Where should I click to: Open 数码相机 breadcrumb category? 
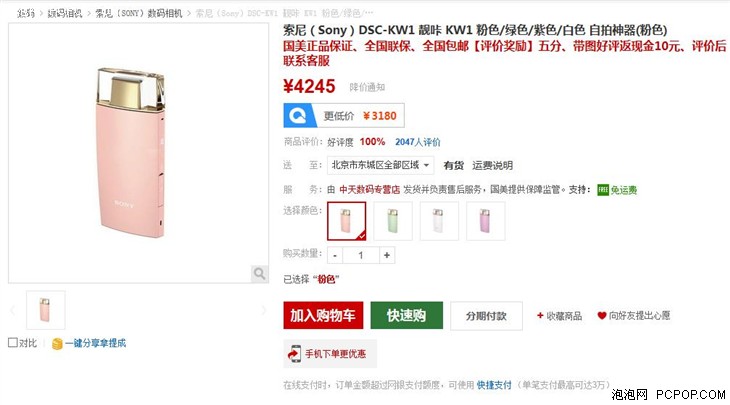pyautogui.click(x=65, y=14)
